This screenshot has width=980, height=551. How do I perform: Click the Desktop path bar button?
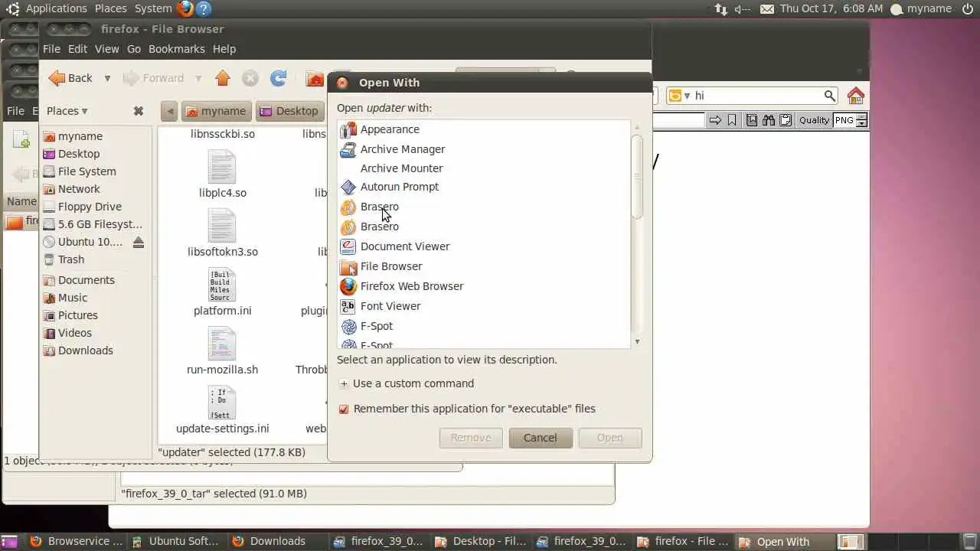coord(289,111)
